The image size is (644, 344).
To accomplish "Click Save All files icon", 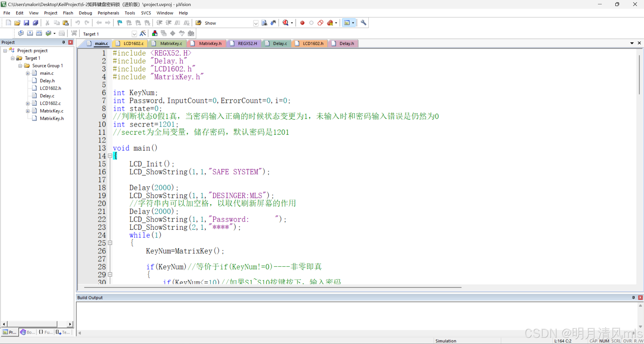I will [x=35, y=23].
